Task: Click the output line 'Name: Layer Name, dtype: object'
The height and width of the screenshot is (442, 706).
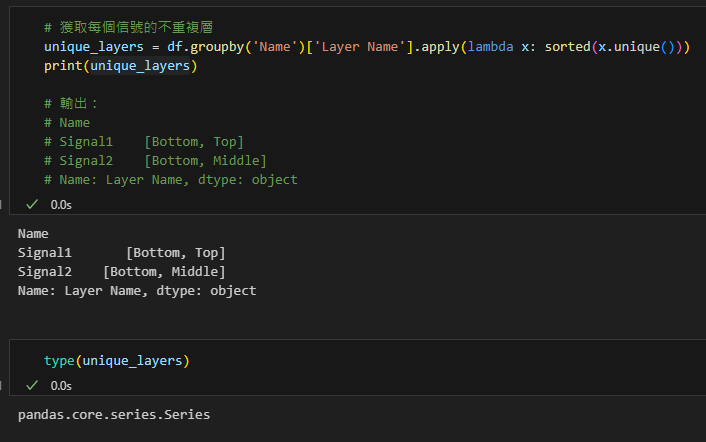Action: (137, 291)
